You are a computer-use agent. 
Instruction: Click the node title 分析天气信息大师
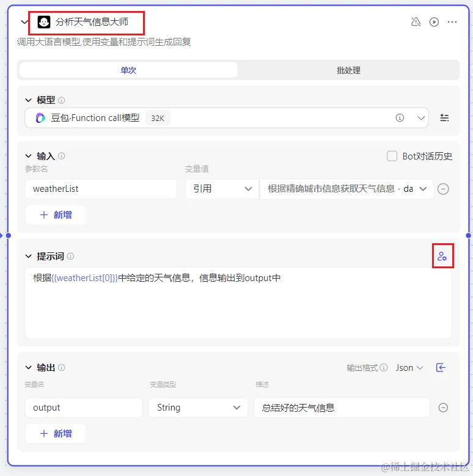[92, 22]
